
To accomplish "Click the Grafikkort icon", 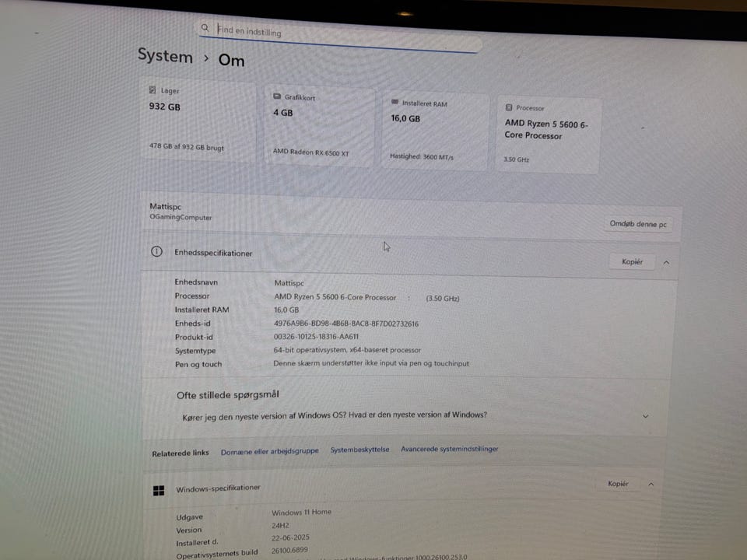I will coord(277,96).
